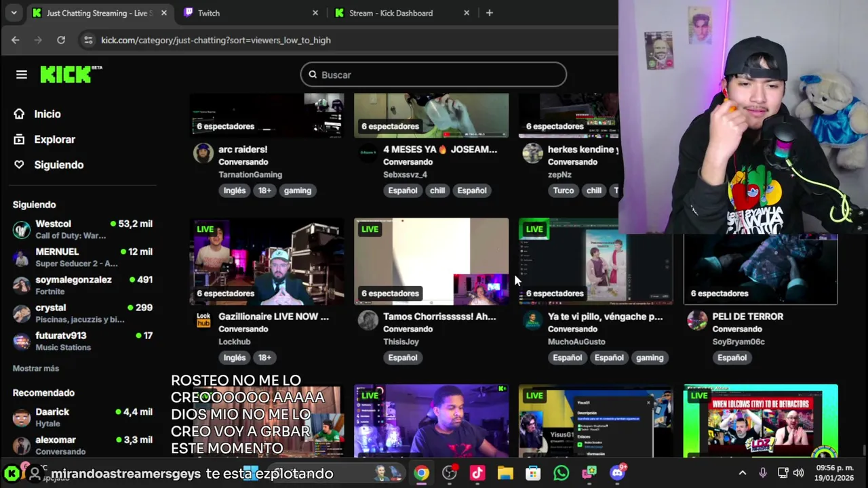Click Español tag under PELI DE TERROR
The image size is (868, 488).
(x=732, y=358)
